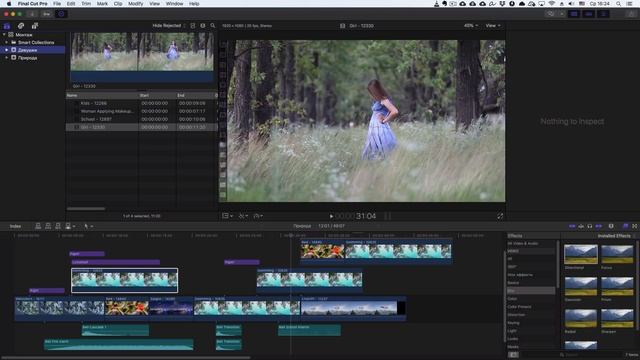Show the Background Tasks window
Image resolution: width=640 pixels, height=360 pixels.
[61, 14]
